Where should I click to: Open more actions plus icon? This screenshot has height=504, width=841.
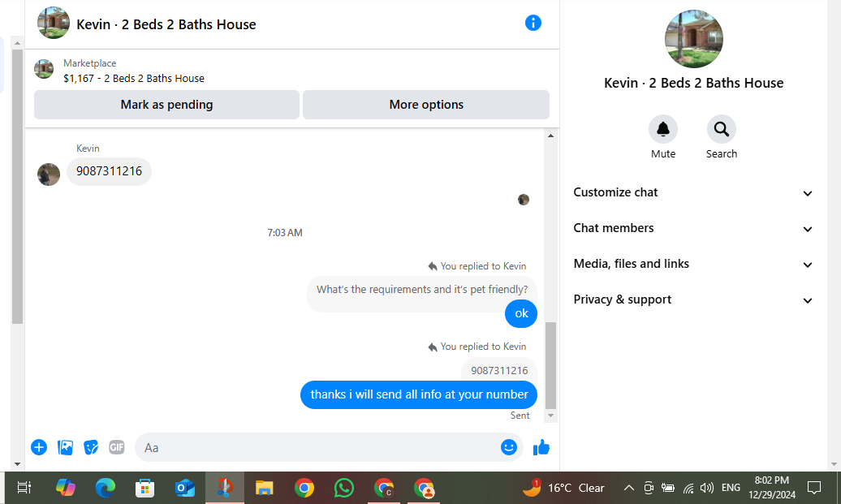coord(39,447)
